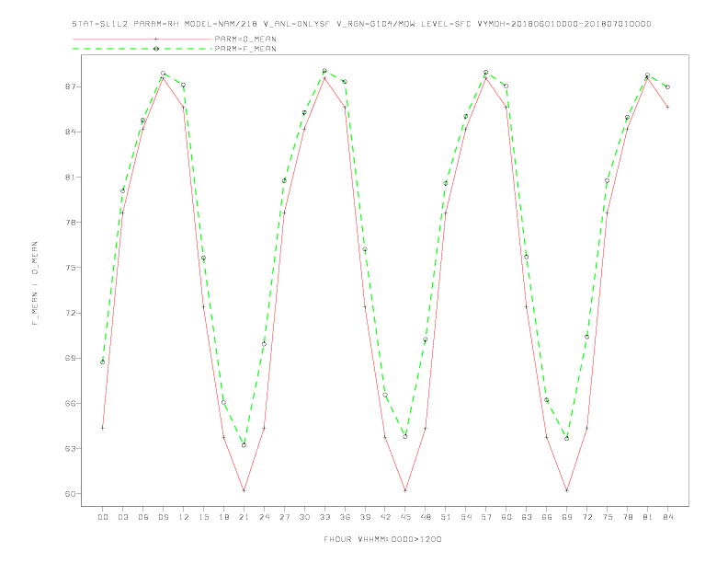Select the PARM=O_MEAN legend label

[245, 39]
